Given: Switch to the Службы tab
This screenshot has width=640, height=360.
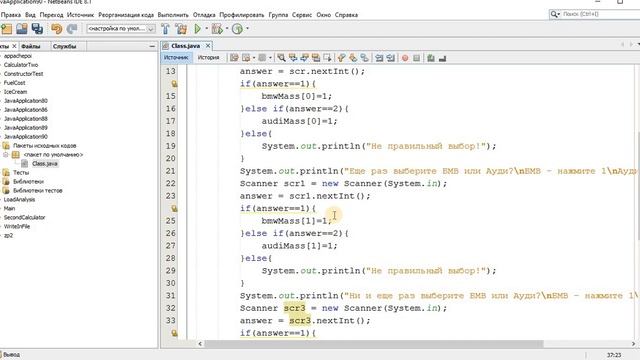Looking at the screenshot, I should click(64, 46).
